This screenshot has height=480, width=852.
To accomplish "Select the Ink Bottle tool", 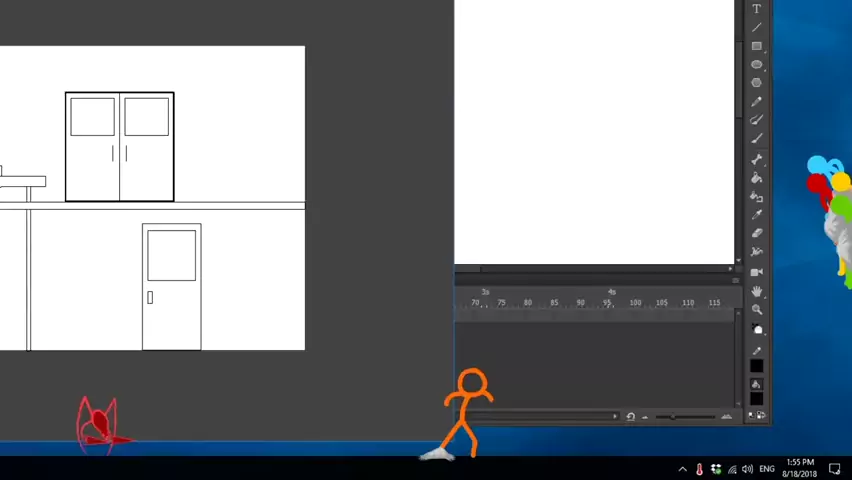I will (x=757, y=197).
